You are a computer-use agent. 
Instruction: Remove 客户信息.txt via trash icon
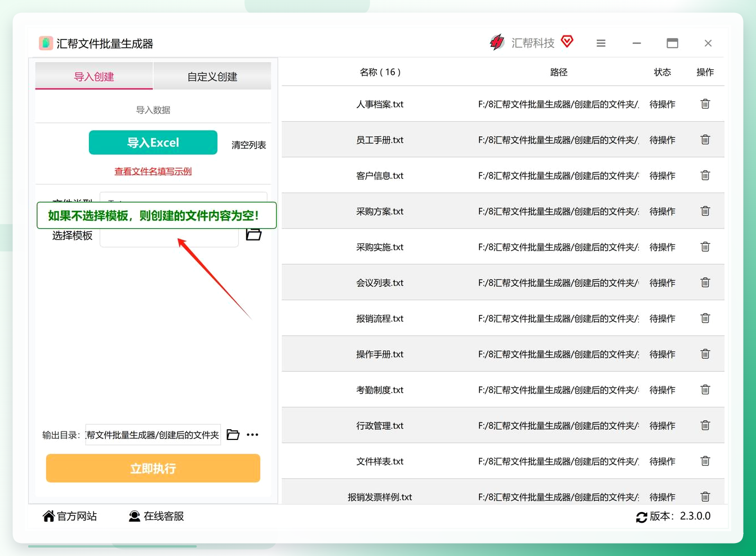tap(705, 175)
